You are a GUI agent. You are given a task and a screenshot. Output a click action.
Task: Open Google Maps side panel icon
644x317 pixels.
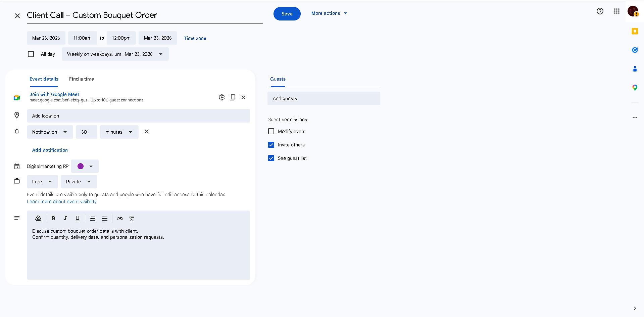coord(635,88)
